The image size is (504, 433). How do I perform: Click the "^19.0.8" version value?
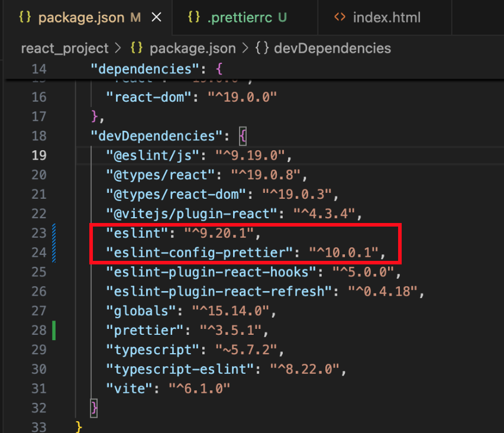tap(266, 175)
